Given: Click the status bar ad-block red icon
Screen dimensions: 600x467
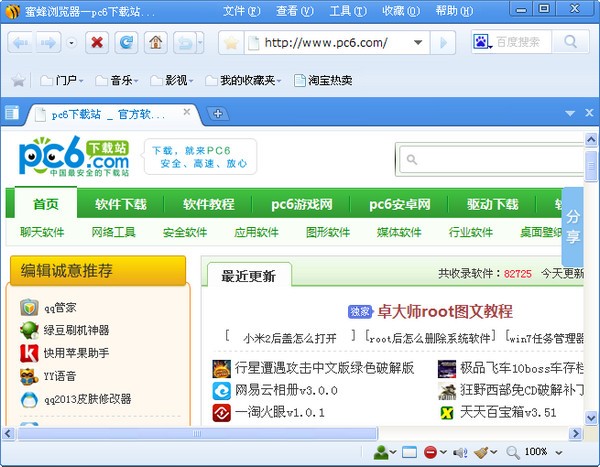Looking at the screenshot, I should (x=430, y=452).
